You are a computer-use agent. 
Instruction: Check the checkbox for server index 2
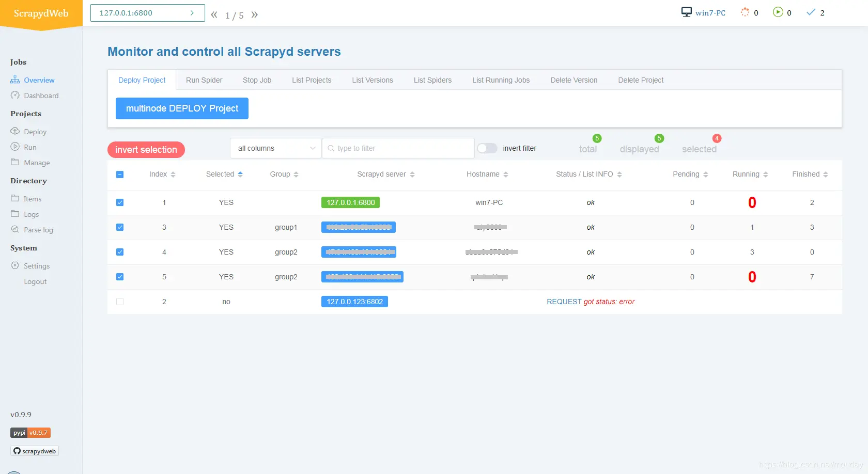coord(120,302)
